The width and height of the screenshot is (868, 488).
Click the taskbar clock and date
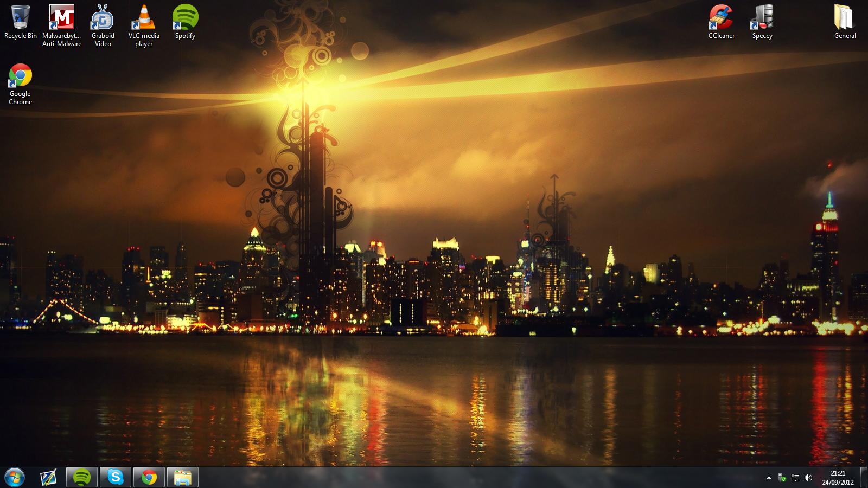838,478
